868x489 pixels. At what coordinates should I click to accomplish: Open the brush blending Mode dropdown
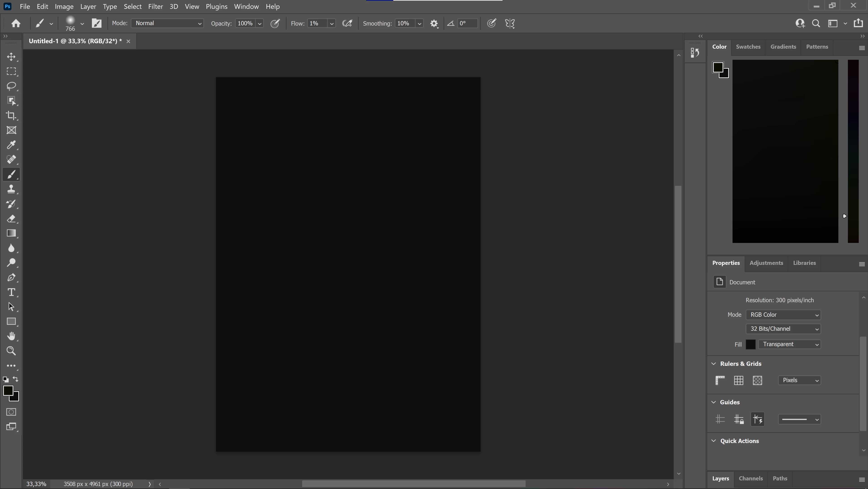[167, 23]
